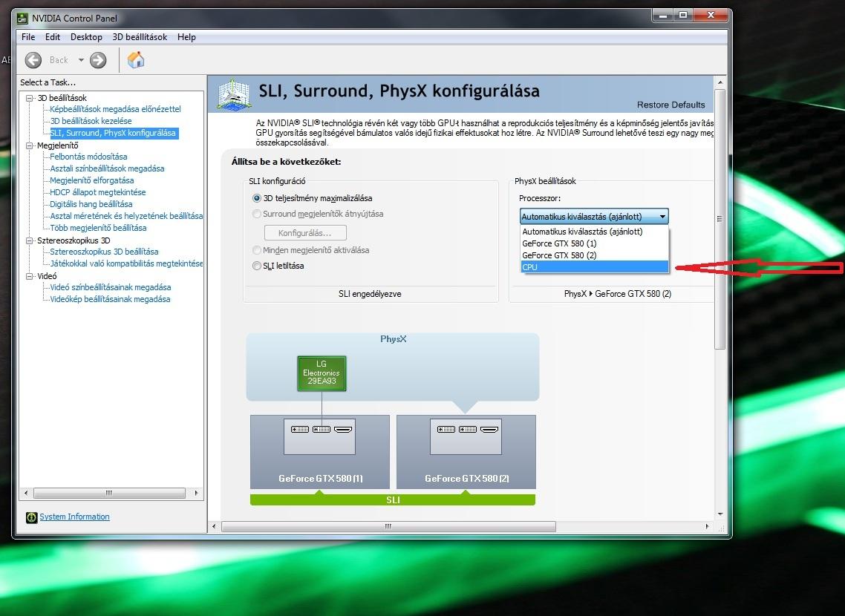
Task: Open the Desktop menu
Action: (x=86, y=37)
